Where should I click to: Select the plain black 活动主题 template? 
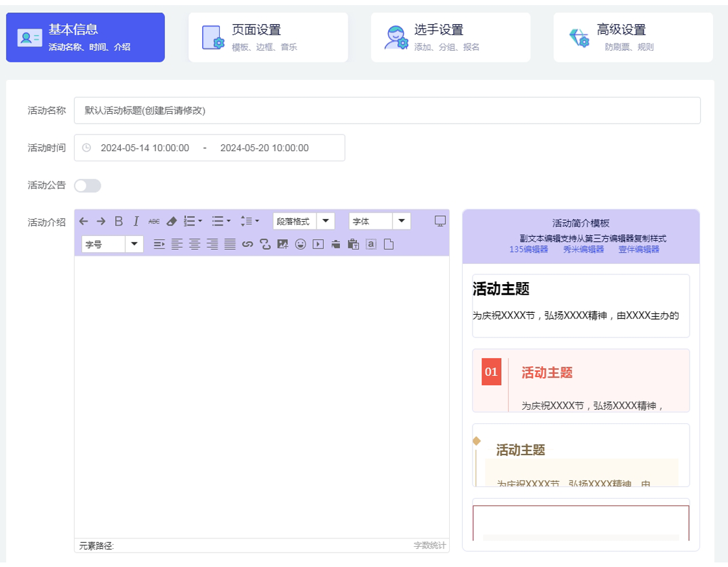pyautogui.click(x=581, y=306)
